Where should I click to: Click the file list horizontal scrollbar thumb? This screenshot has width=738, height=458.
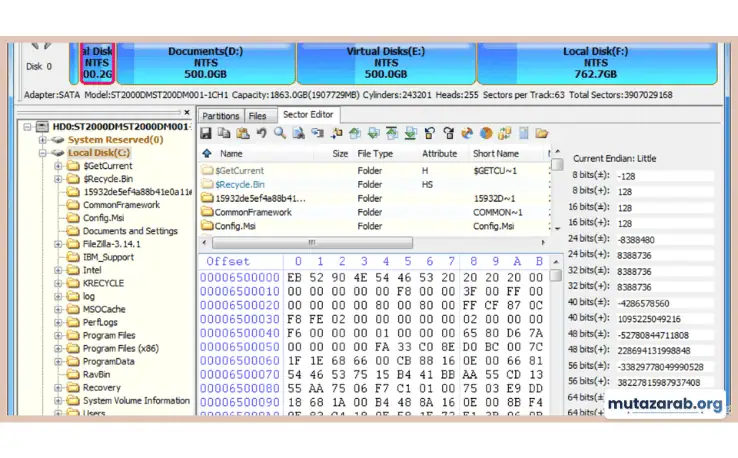click(312, 242)
